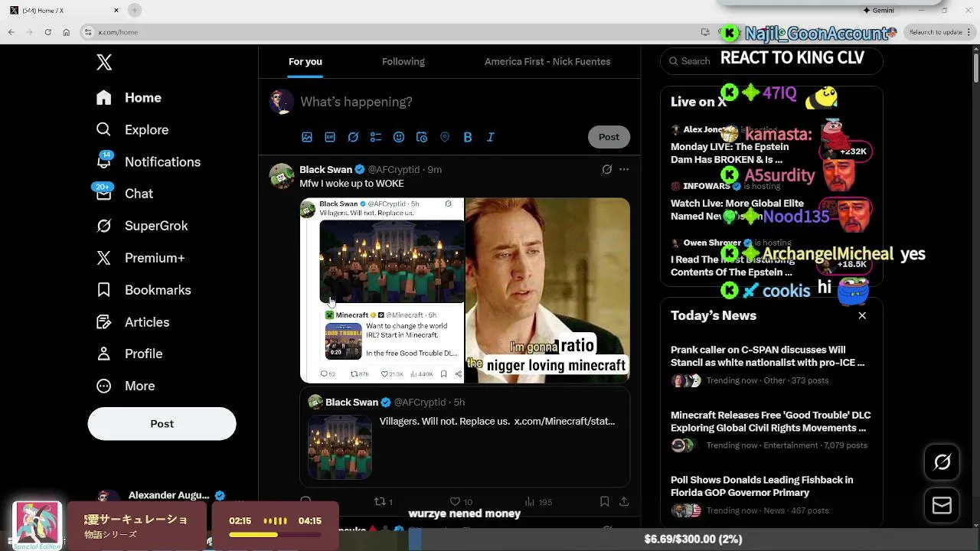The image size is (980, 551).
Task: Go to Home in sidebar
Action: (x=129, y=98)
